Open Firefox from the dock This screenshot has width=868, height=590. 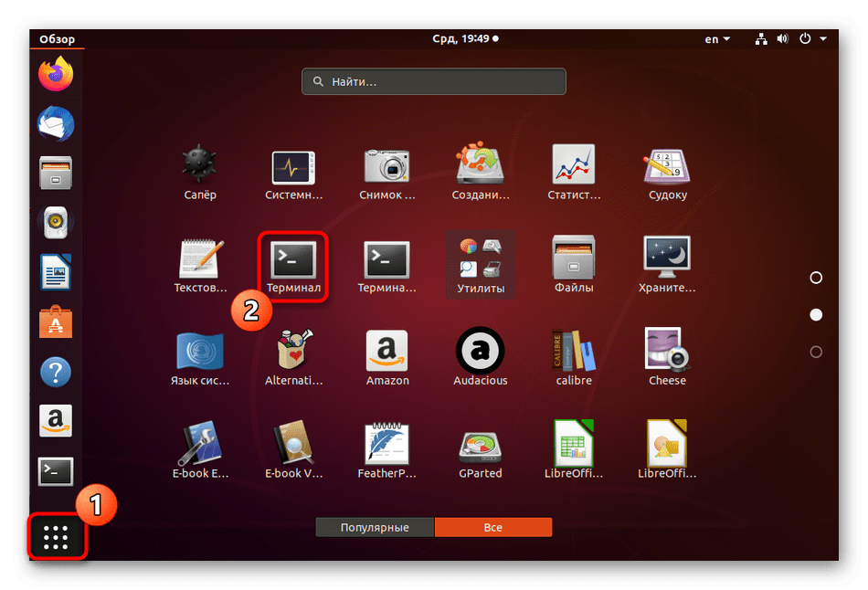(x=56, y=74)
